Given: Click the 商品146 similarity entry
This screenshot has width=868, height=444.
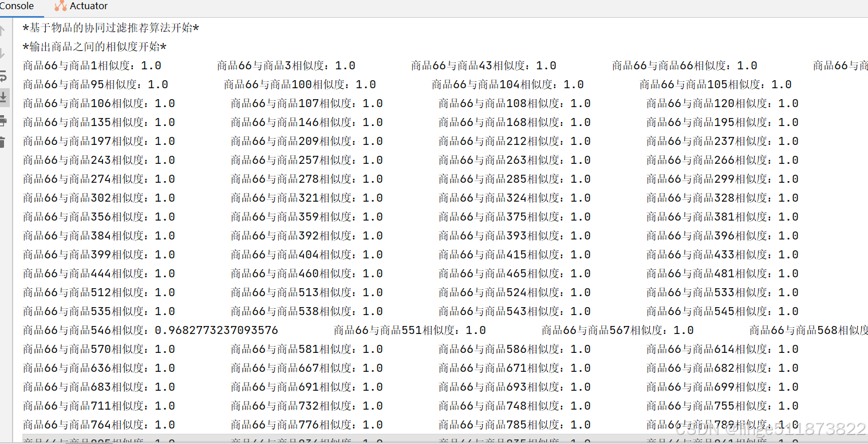Looking at the screenshot, I should click(307, 123).
